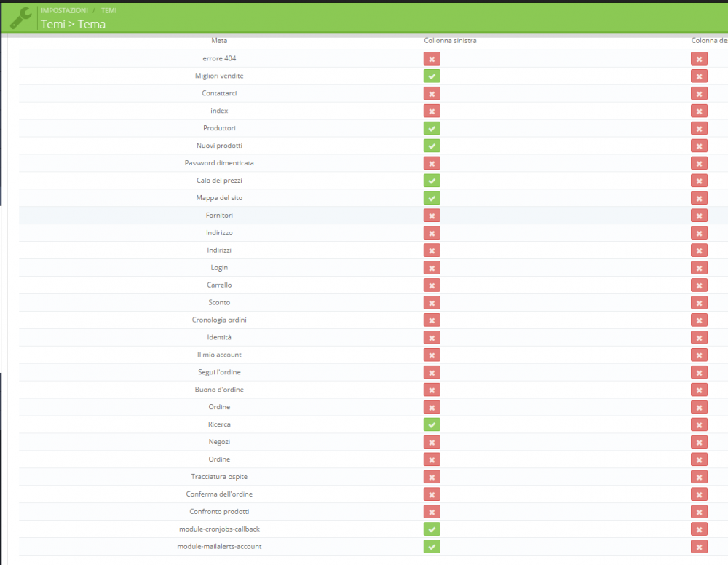Click the green check icon for Ricerca
The image size is (728, 565).
pos(432,424)
